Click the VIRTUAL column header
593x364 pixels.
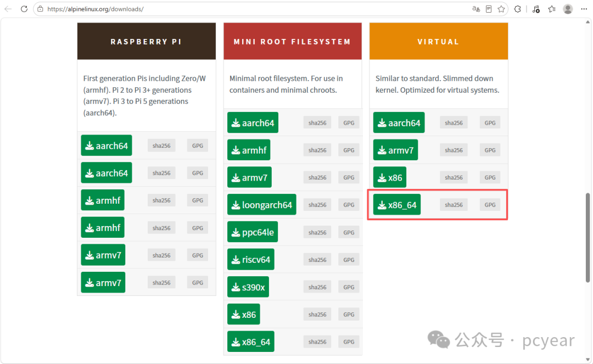[x=439, y=41]
